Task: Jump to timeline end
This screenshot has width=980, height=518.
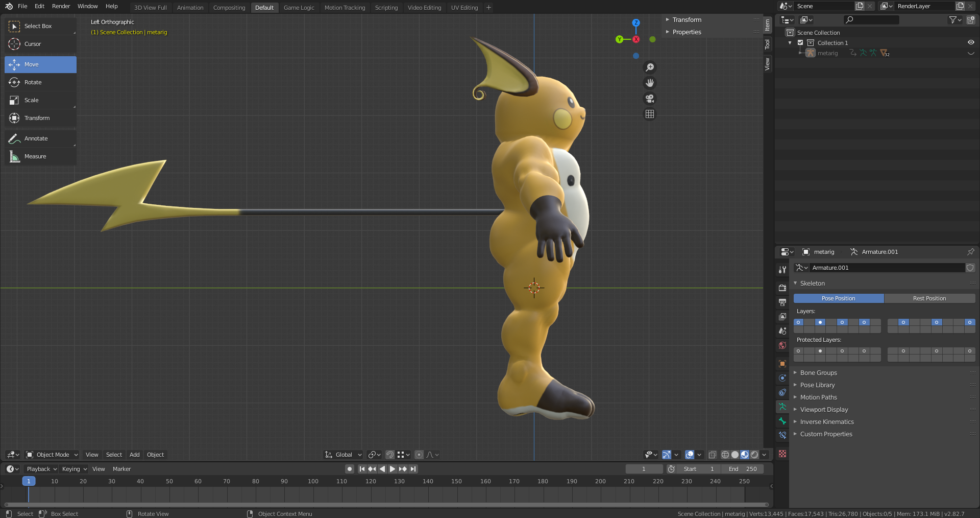Action: pyautogui.click(x=413, y=469)
